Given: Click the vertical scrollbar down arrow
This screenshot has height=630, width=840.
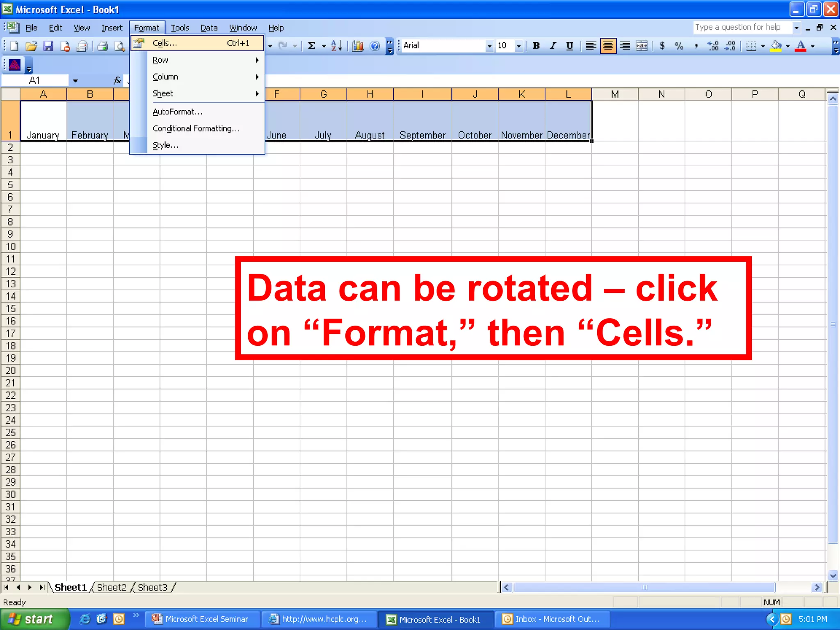Looking at the screenshot, I should pyautogui.click(x=833, y=575).
